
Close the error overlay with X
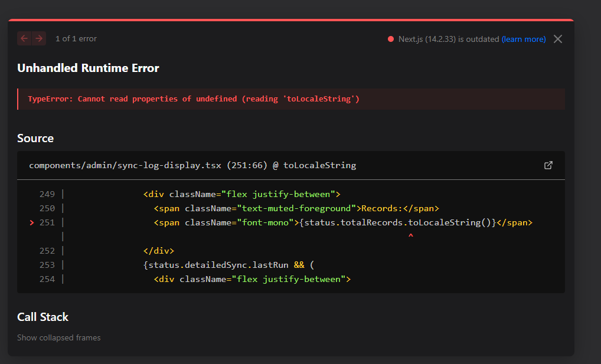(558, 39)
